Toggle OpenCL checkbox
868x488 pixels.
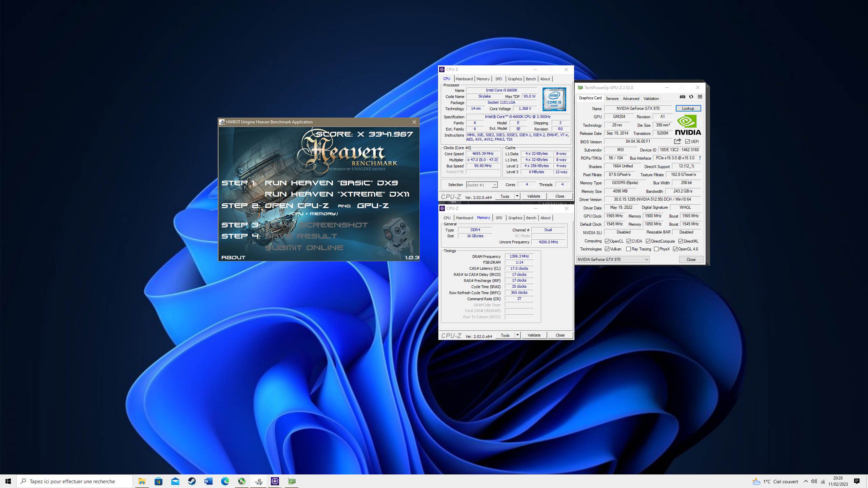pos(607,241)
